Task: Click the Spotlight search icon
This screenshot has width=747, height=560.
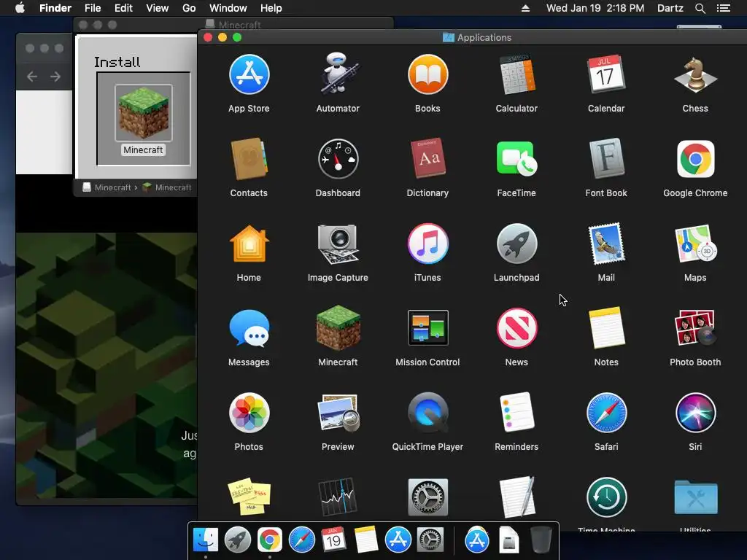Action: click(x=700, y=8)
